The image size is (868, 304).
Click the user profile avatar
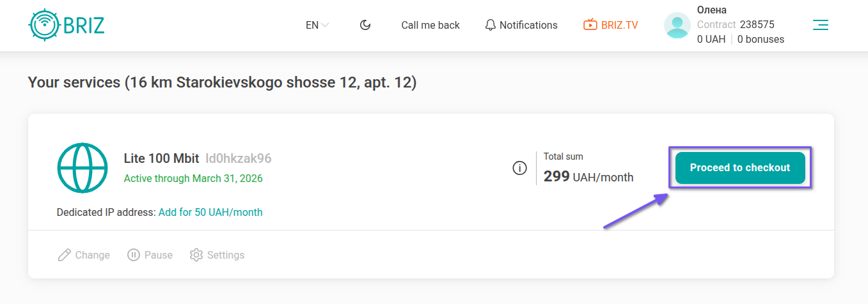[x=677, y=26]
